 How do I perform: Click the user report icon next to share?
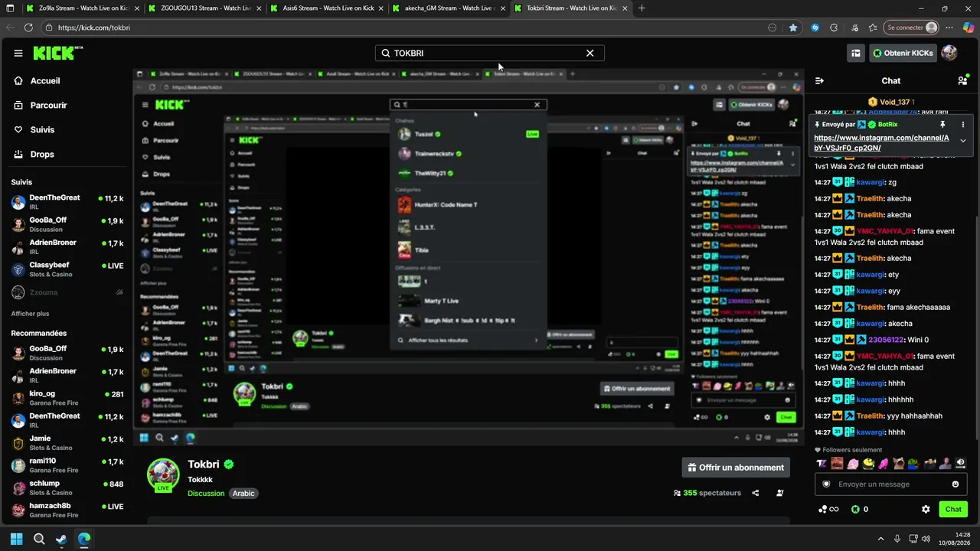coord(780,494)
